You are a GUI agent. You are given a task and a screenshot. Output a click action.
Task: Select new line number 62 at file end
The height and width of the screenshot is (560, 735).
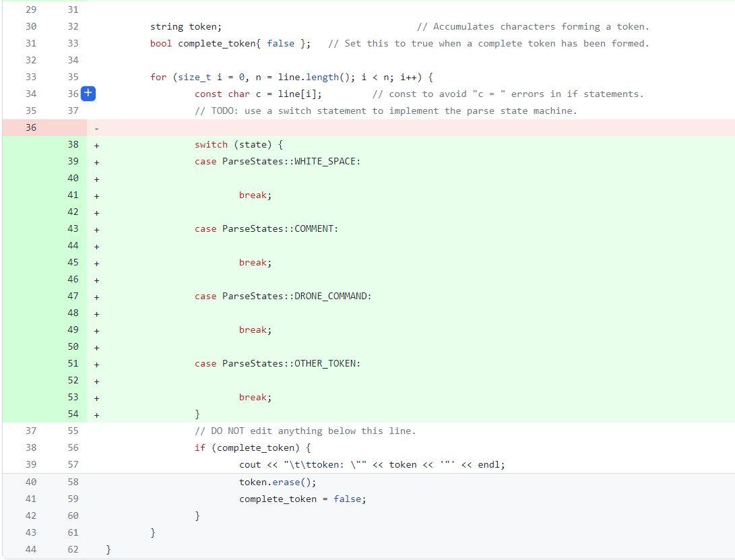(73, 549)
